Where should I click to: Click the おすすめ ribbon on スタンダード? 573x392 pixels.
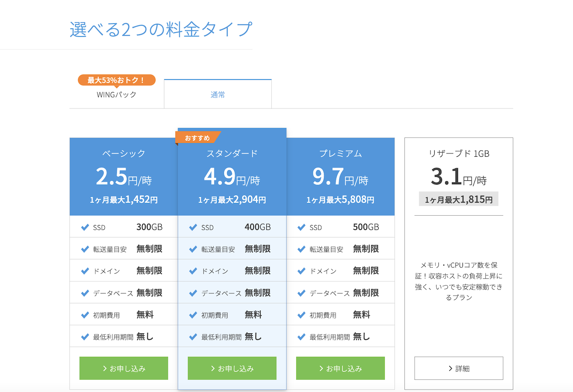click(x=197, y=138)
